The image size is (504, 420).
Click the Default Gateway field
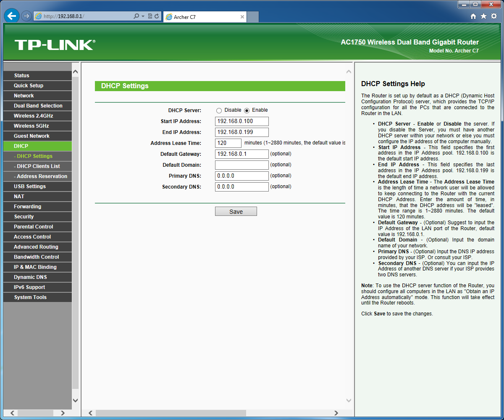[242, 154]
